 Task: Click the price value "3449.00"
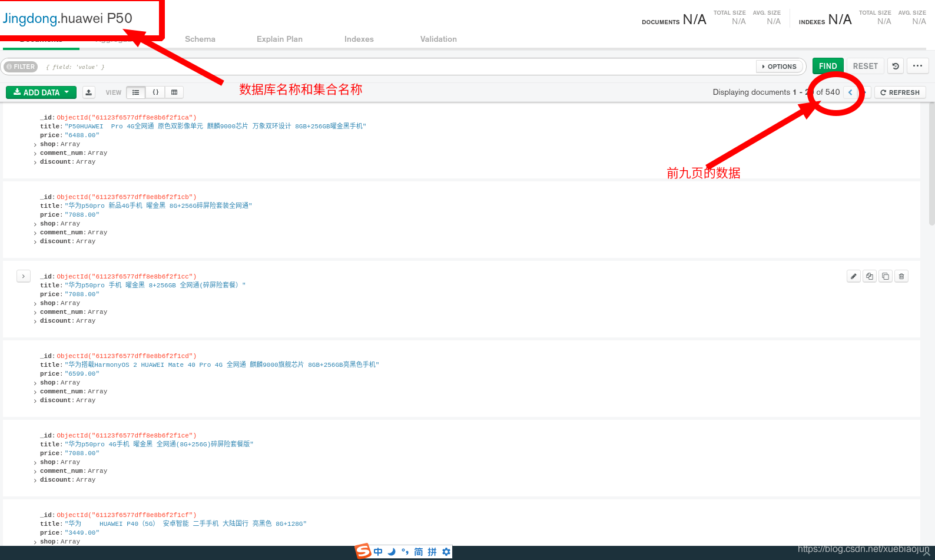click(82, 533)
